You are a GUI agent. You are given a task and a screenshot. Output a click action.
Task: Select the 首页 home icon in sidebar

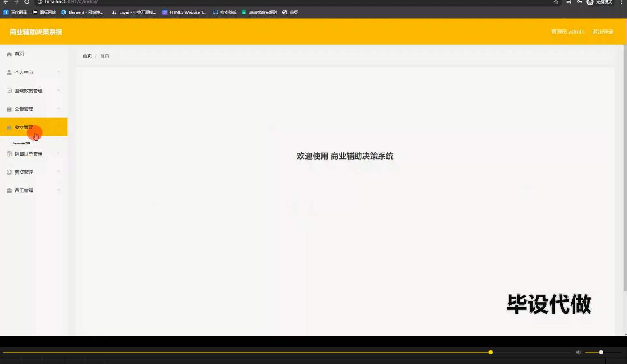point(9,53)
